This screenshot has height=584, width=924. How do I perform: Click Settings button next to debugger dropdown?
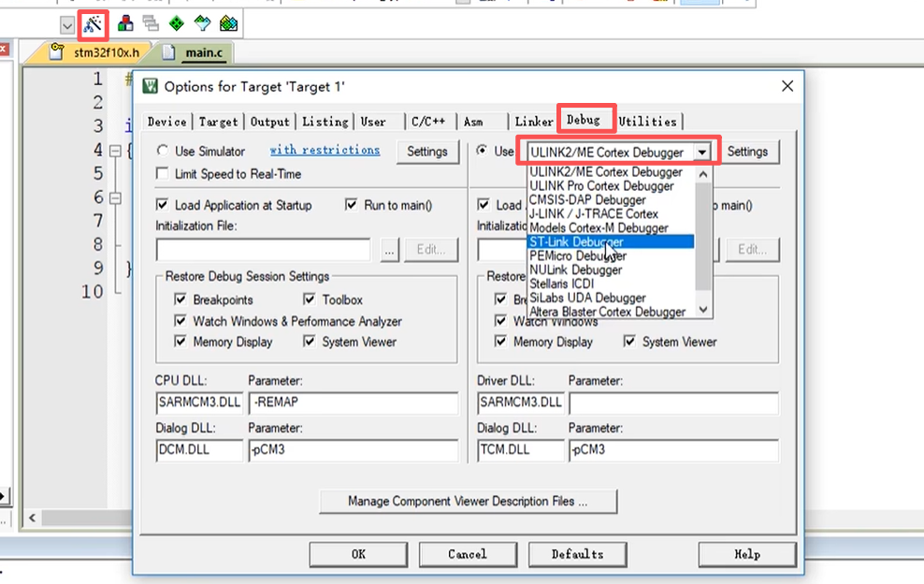tap(747, 152)
